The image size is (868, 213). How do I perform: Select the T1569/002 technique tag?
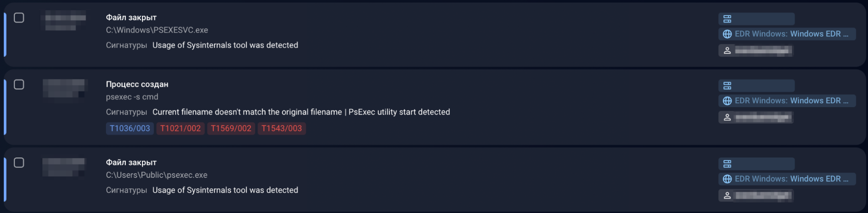pos(231,128)
